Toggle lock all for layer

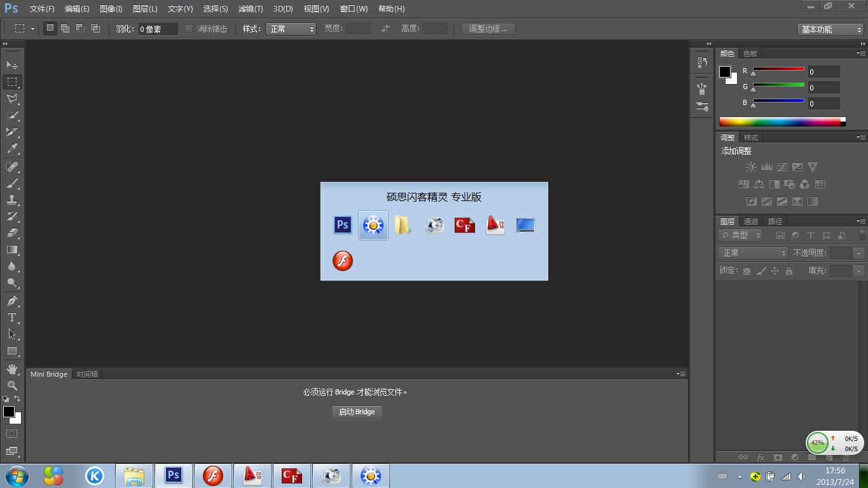tap(789, 271)
